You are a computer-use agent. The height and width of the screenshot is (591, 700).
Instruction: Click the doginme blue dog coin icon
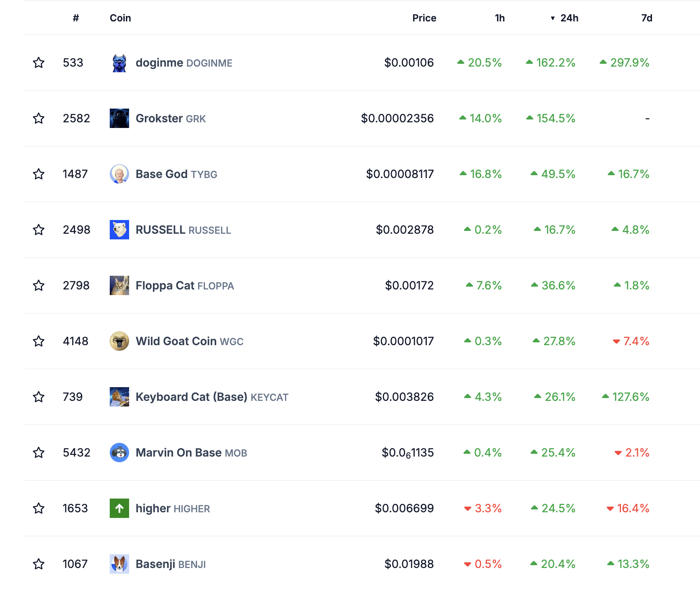[119, 63]
